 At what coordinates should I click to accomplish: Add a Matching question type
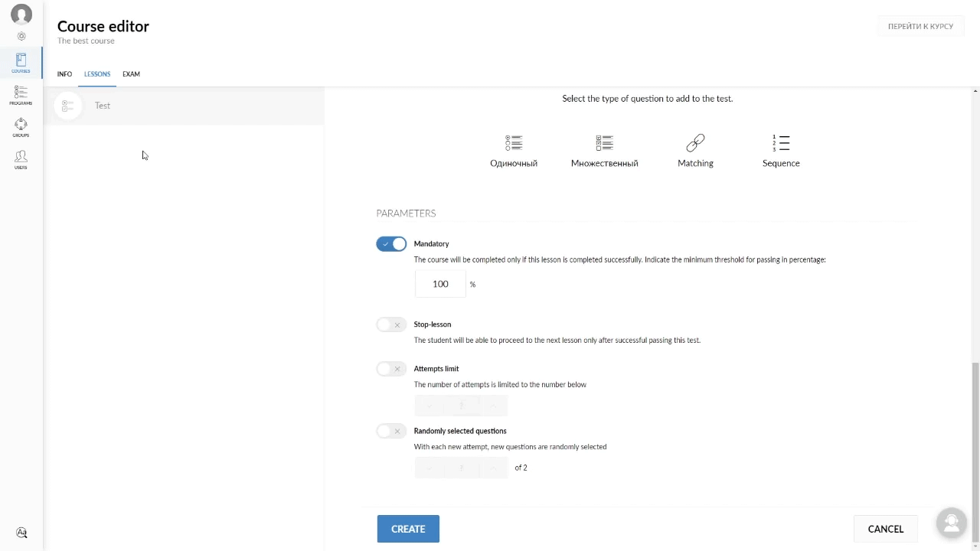pyautogui.click(x=695, y=151)
